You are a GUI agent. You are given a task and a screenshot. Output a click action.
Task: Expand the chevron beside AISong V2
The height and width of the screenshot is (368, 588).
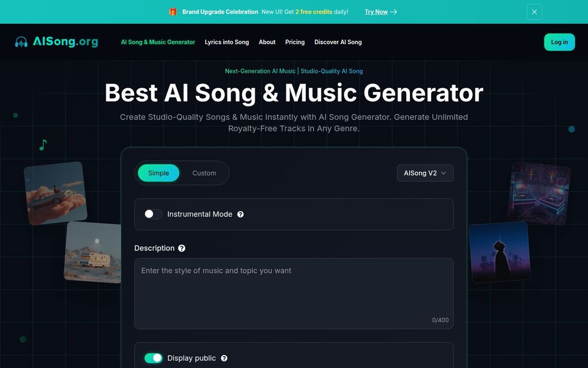pyautogui.click(x=443, y=173)
